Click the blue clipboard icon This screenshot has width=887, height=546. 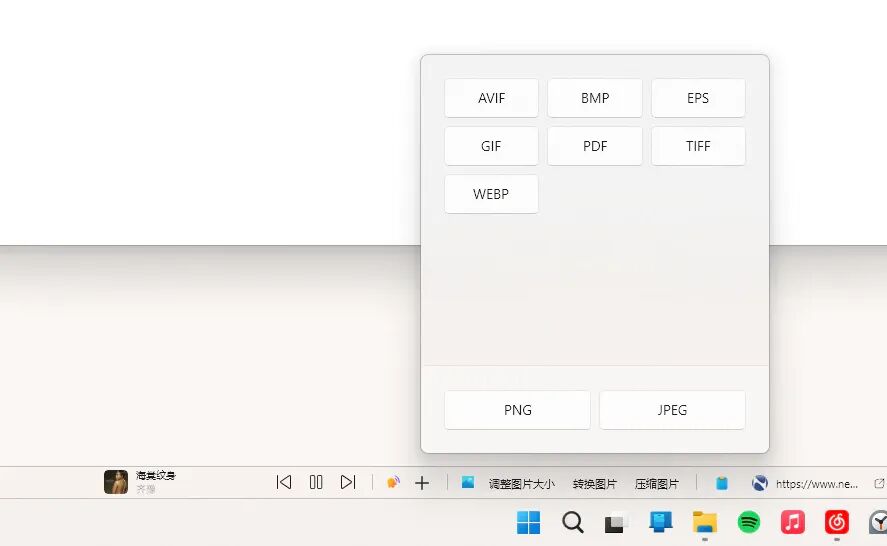coord(722,483)
